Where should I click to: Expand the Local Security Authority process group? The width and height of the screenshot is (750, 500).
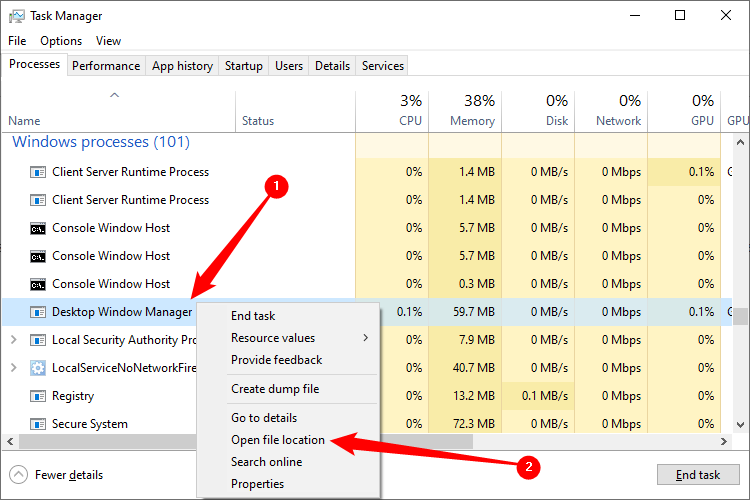pos(13,340)
